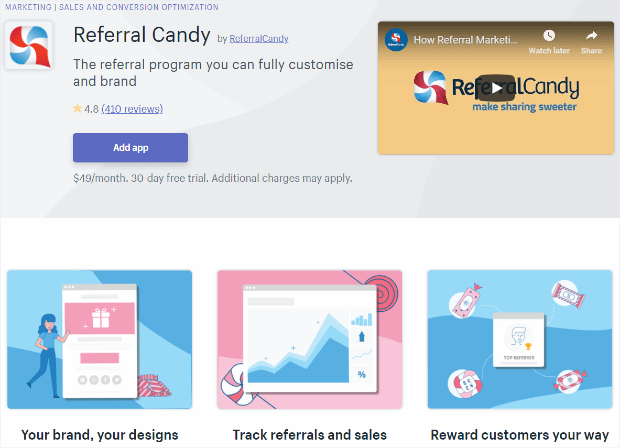Image resolution: width=620 pixels, height=448 pixels.
Task: Click the gold star rating icon
Action: point(78,109)
